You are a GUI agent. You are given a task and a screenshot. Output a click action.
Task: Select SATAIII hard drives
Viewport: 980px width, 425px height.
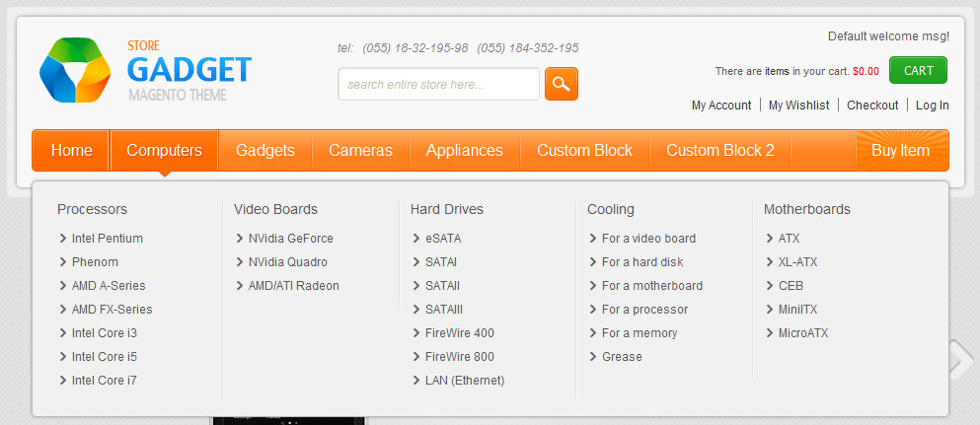click(x=444, y=310)
